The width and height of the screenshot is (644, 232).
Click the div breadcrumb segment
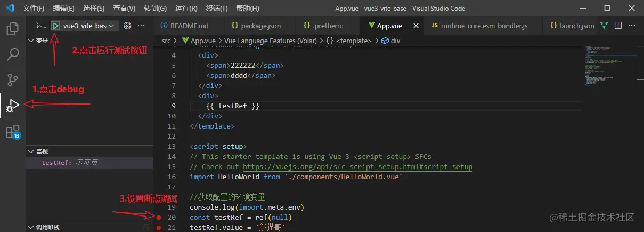point(390,41)
